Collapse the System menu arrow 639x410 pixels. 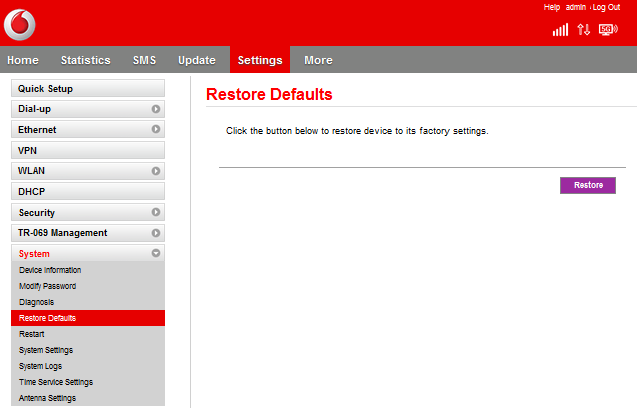(x=156, y=253)
